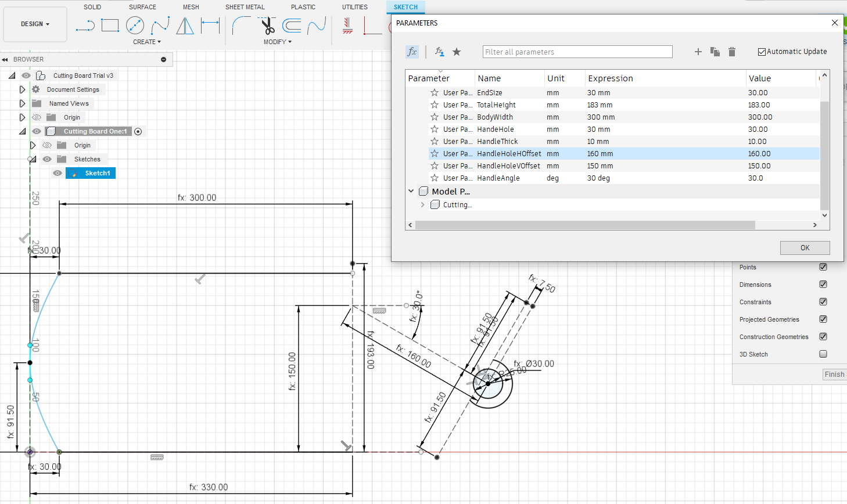Screen dimensions: 847x504
Task: Select the Trim scissors tool
Action: [267, 25]
